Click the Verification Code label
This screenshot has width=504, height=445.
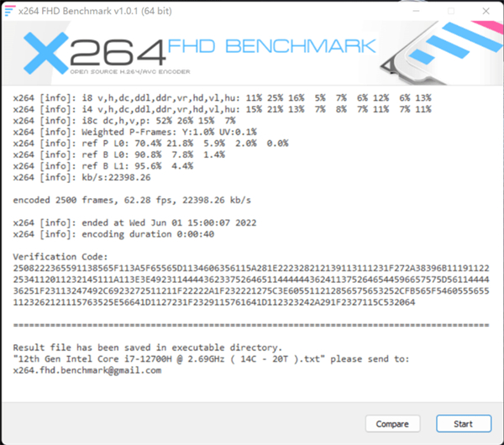pyautogui.click(x=60, y=257)
